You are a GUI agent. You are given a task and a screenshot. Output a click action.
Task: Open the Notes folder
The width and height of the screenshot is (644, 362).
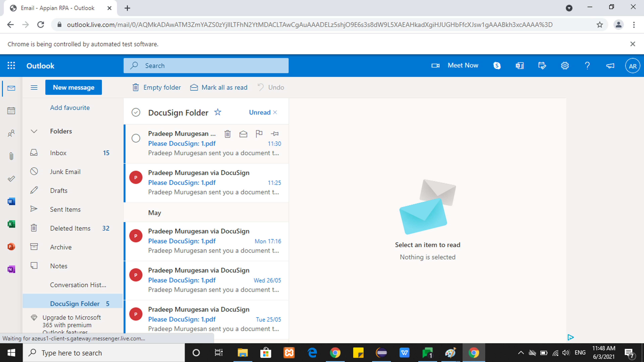click(72, 266)
